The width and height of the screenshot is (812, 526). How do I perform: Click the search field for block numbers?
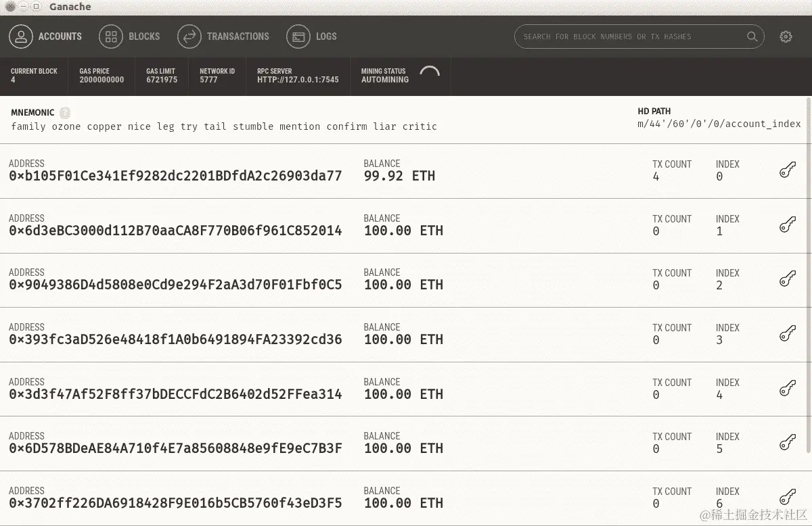[639, 37]
